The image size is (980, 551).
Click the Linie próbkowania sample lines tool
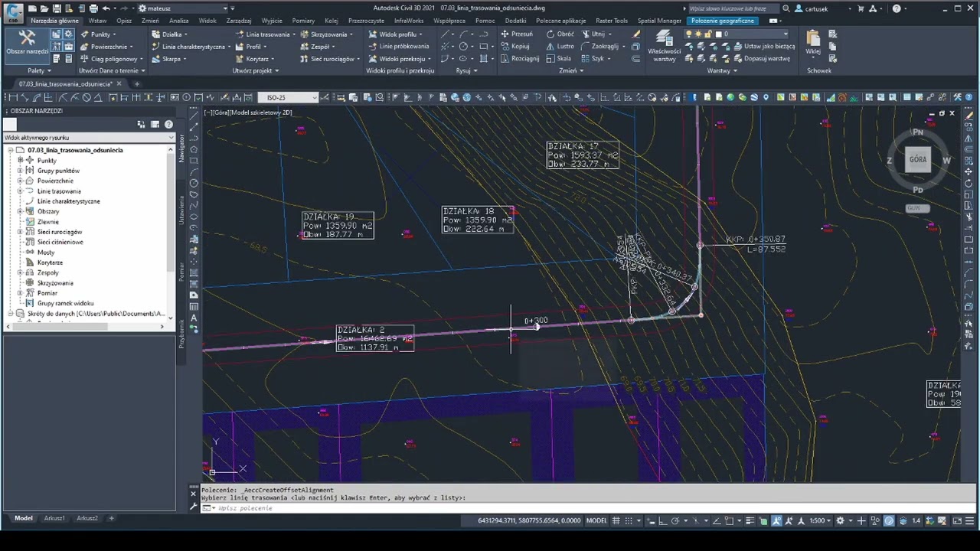pyautogui.click(x=399, y=47)
